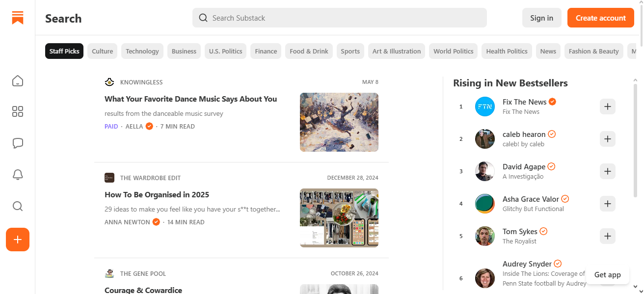Click the David Agape bestseller name
The image size is (644, 294).
[x=524, y=166]
